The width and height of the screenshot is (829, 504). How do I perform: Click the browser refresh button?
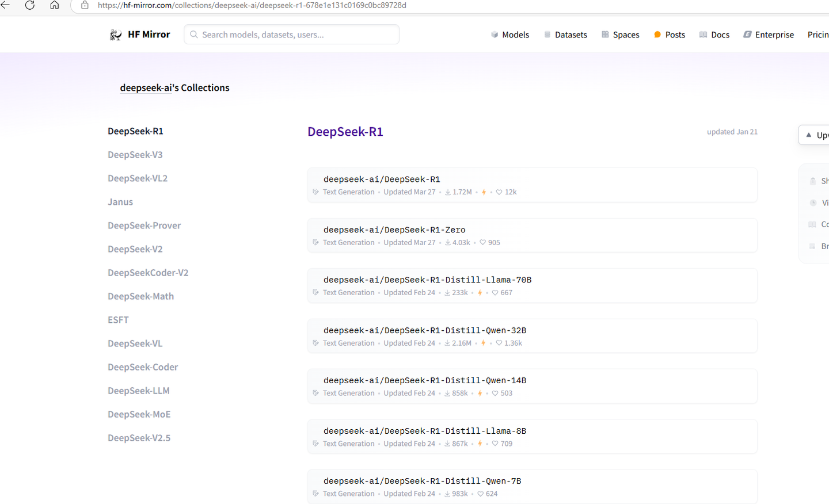coord(29,5)
